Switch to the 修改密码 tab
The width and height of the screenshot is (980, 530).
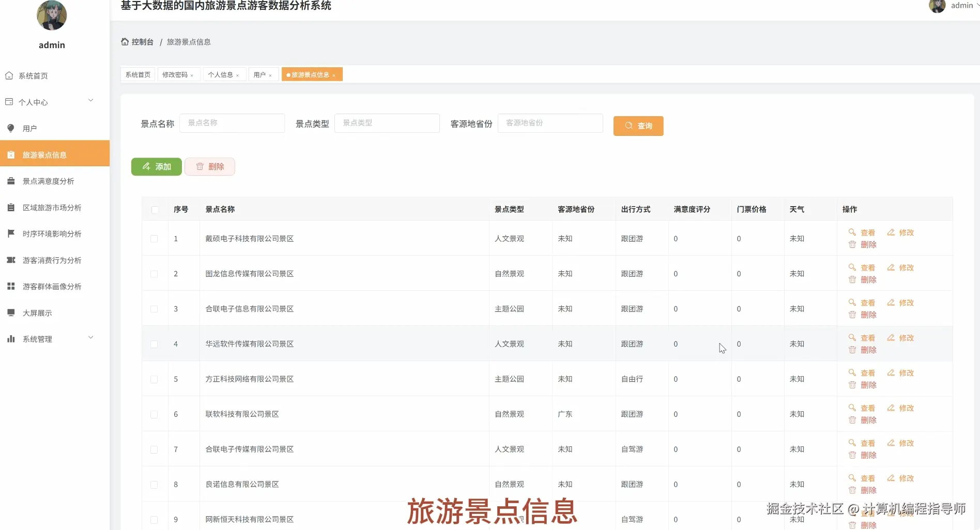(175, 74)
